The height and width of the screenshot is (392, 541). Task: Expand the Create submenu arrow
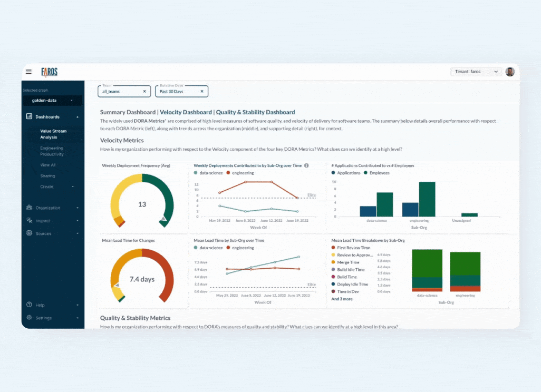(73, 187)
